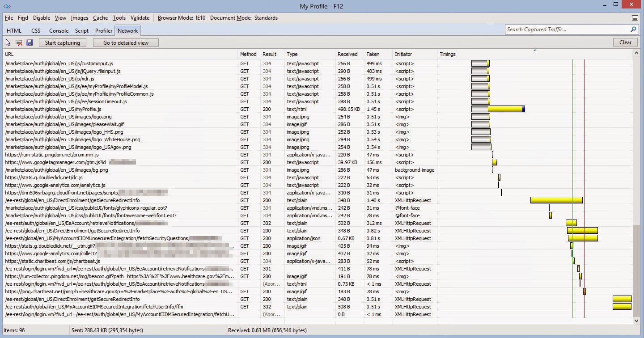Select the glyphicons-regular.eot request URL
The image size is (644, 338).
point(86,208)
